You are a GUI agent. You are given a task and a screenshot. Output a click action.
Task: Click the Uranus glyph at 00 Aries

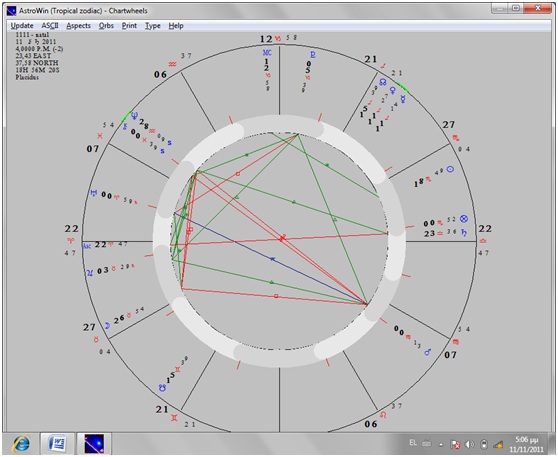(x=94, y=193)
